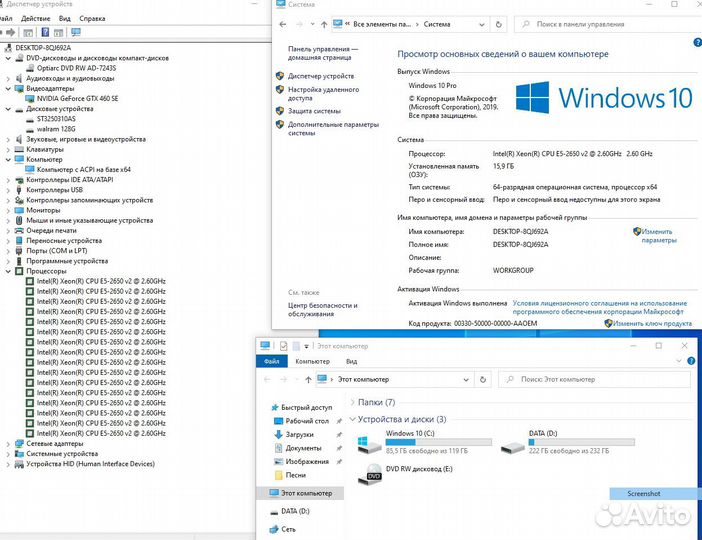Click shield icon next to Диспетчер устройств

tap(280, 76)
